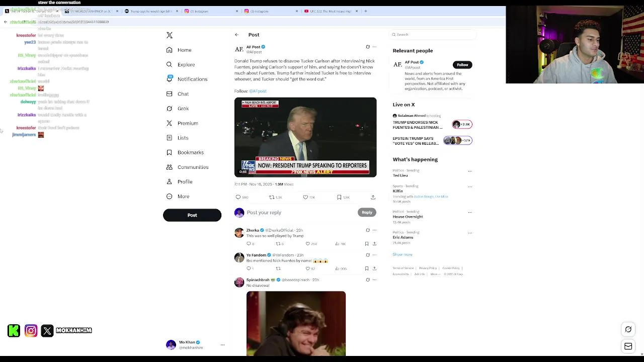
Task: Follow the @AFpost link in tweet
Action: tap(258, 91)
